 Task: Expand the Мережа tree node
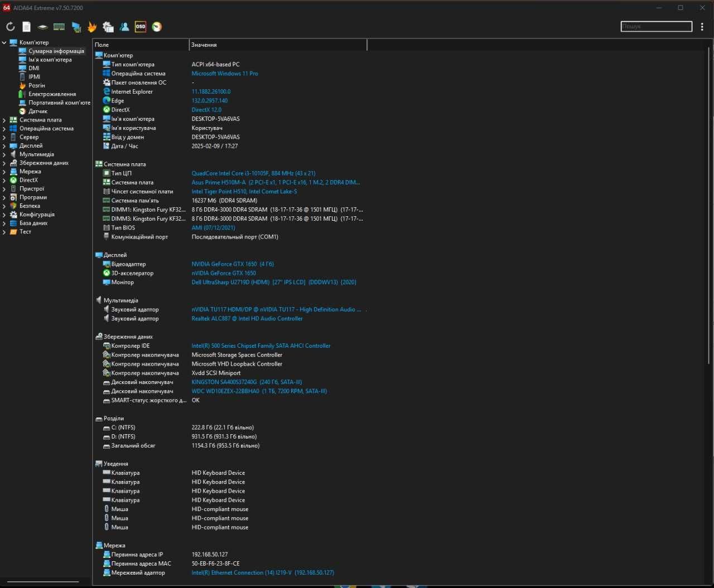[4, 172]
